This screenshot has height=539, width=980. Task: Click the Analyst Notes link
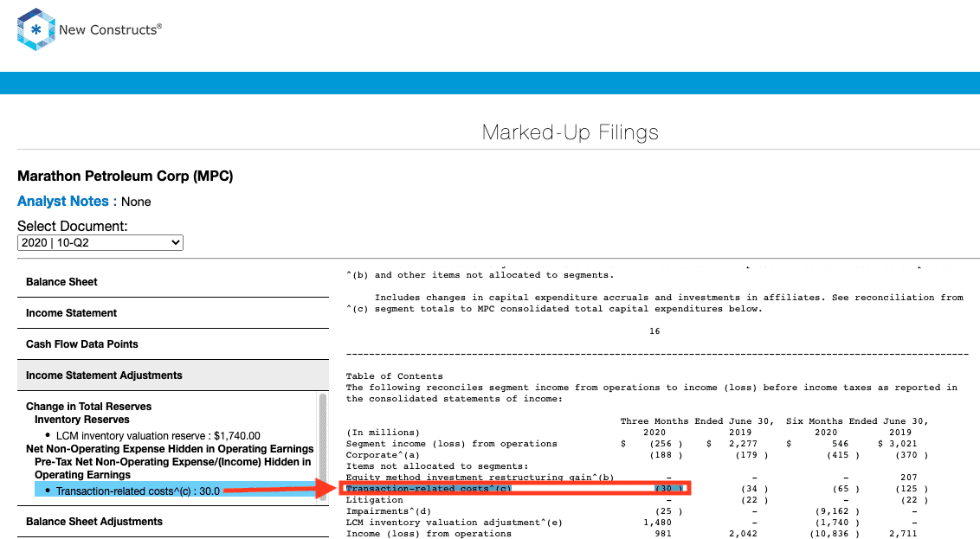coord(62,201)
